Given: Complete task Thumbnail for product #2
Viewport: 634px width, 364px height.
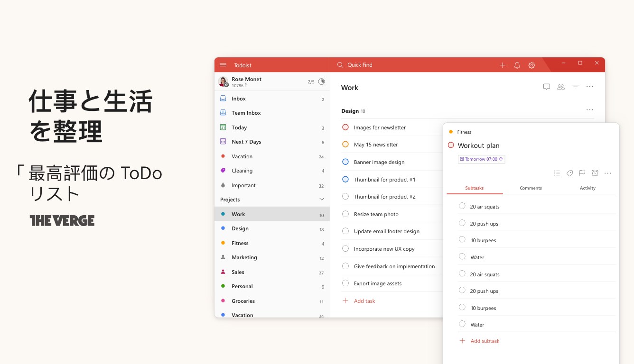Looking at the screenshot, I should pos(345,196).
